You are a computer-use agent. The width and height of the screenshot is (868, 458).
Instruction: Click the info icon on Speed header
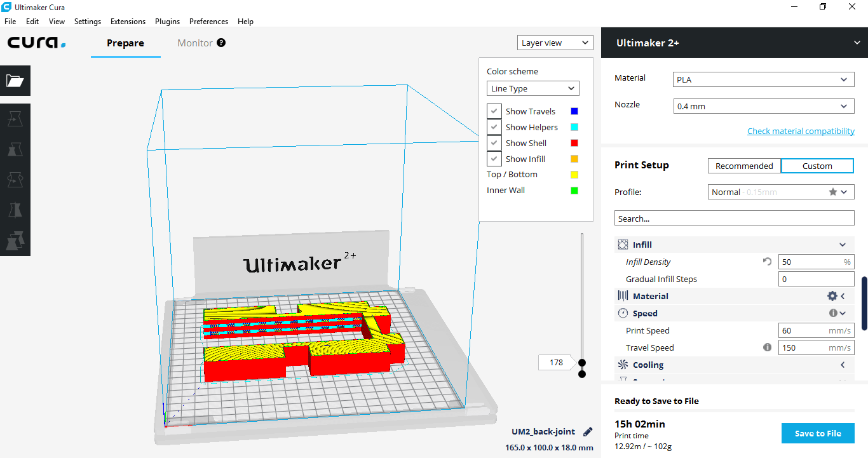point(833,313)
